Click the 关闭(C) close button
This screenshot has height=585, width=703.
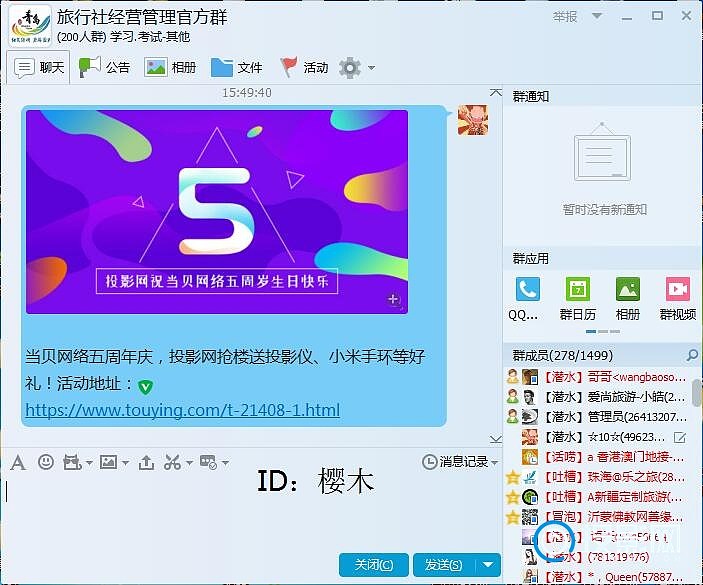[x=373, y=565]
